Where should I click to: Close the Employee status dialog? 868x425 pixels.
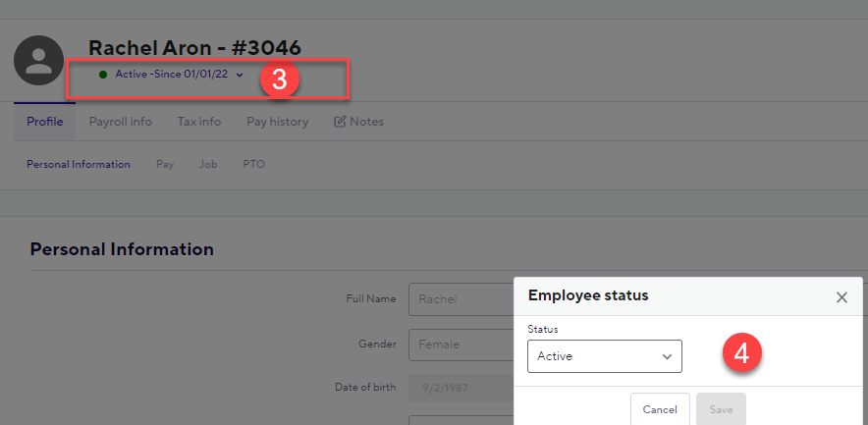[x=841, y=297]
